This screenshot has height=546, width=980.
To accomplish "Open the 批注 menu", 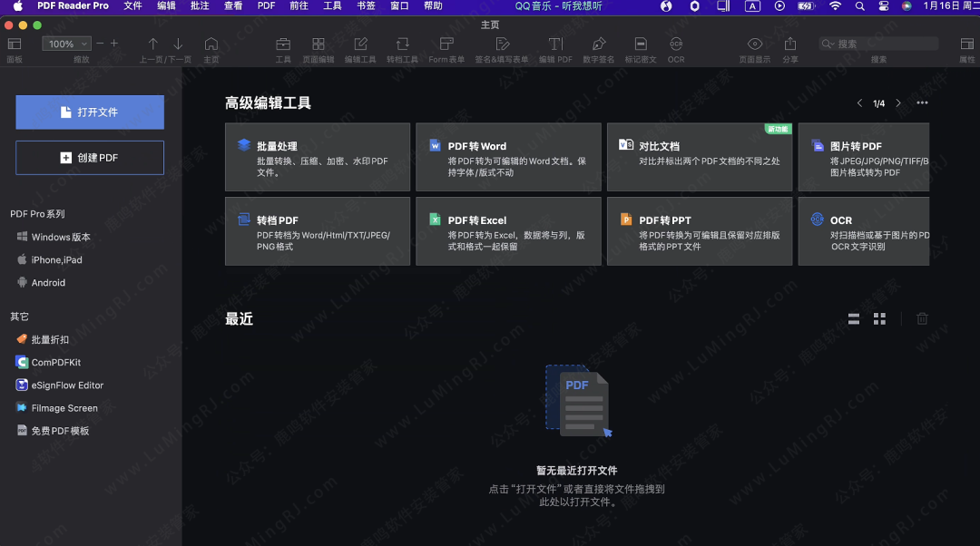I will point(200,6).
